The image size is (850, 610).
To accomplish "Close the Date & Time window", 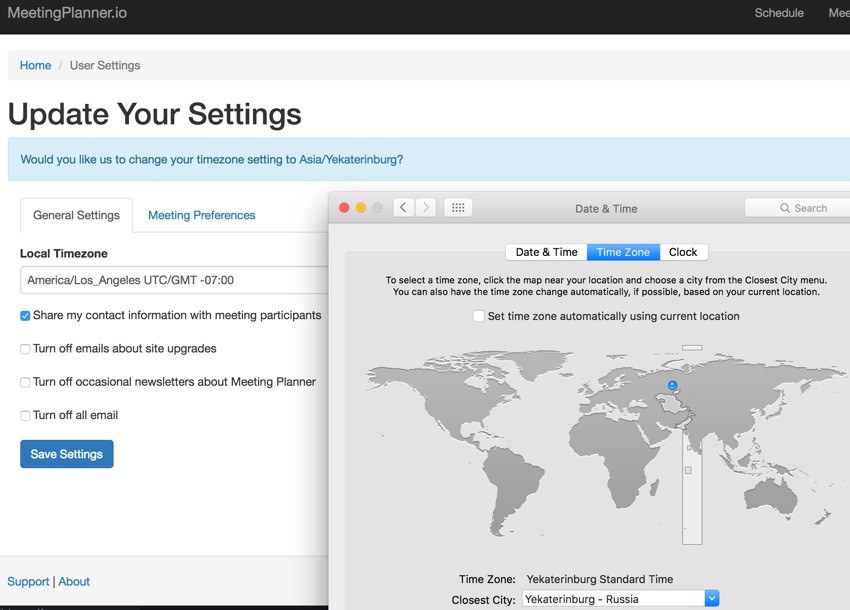I will 344,208.
